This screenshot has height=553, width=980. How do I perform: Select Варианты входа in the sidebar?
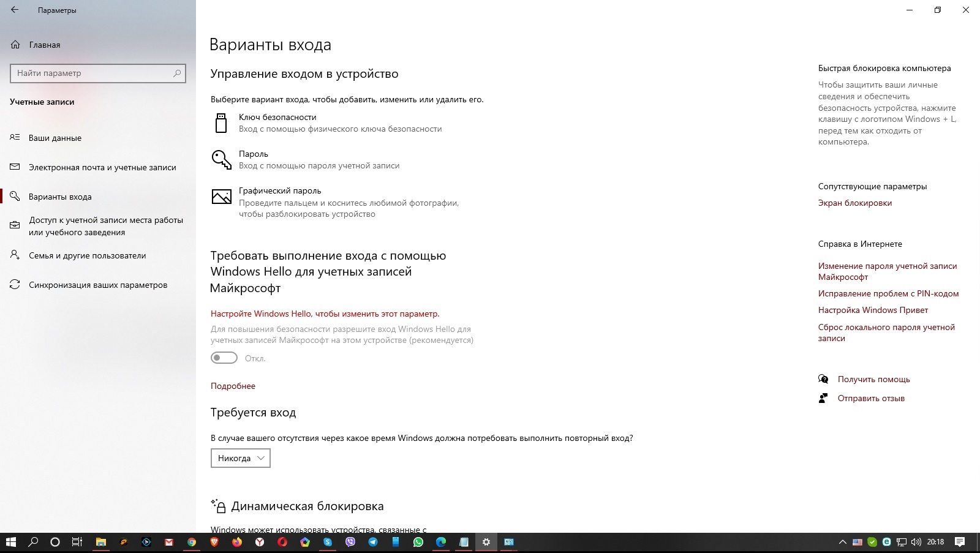click(x=98, y=197)
